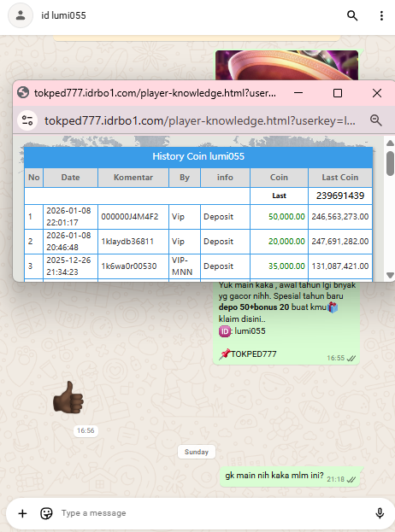The height and width of the screenshot is (532, 395).
Task: Start voice message with microphone
Action: 380,513
